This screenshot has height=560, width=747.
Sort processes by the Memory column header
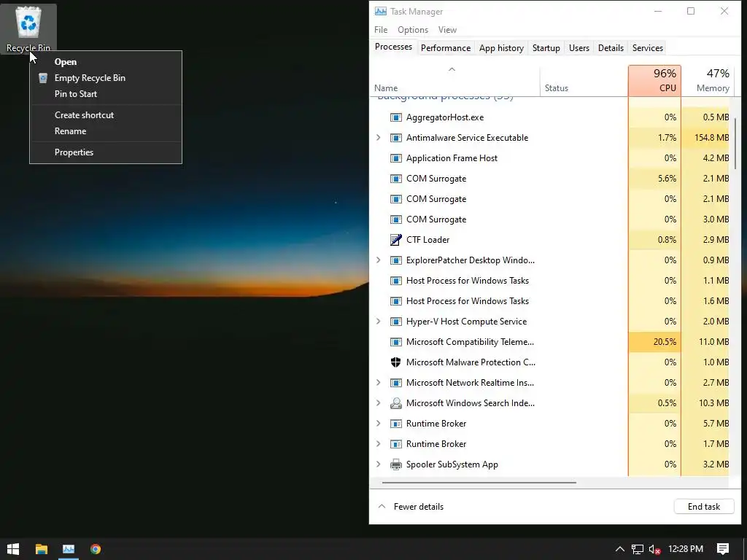[708, 81]
